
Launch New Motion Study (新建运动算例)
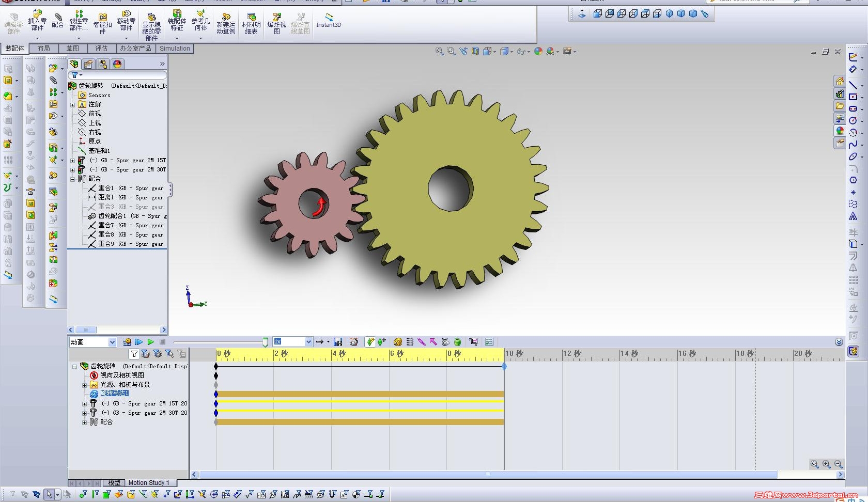[226, 24]
